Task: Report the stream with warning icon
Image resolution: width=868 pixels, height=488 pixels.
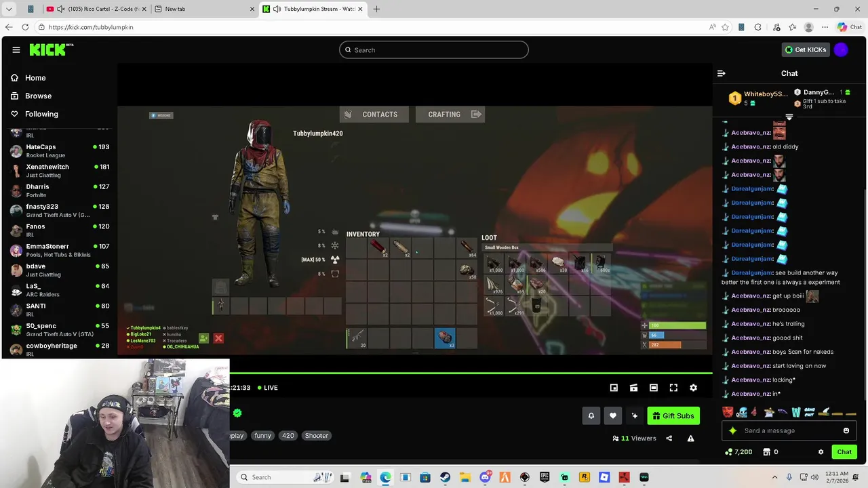Action: click(x=690, y=439)
